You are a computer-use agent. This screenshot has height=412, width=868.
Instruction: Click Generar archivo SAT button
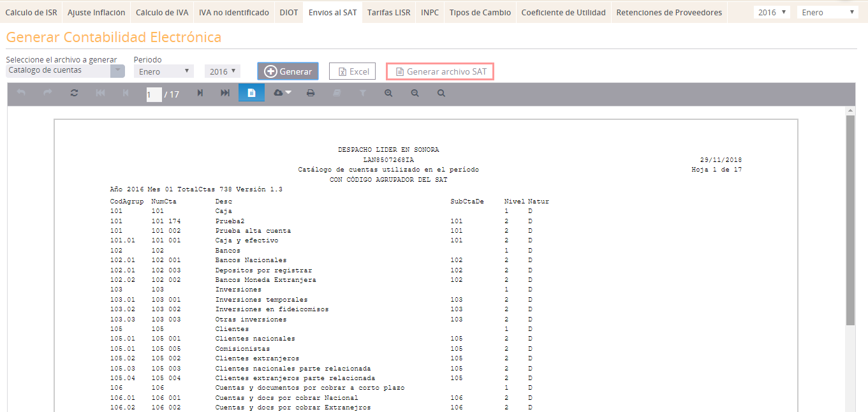[441, 71]
